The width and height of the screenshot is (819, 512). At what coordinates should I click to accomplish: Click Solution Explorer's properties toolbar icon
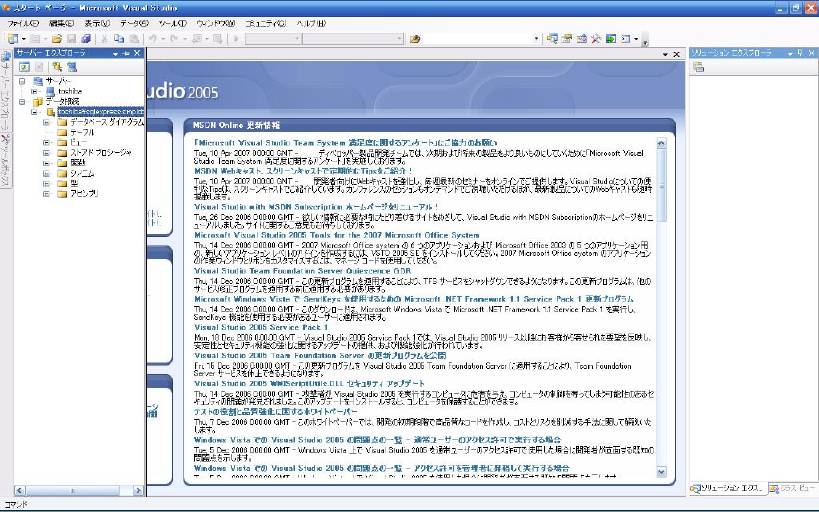698,67
